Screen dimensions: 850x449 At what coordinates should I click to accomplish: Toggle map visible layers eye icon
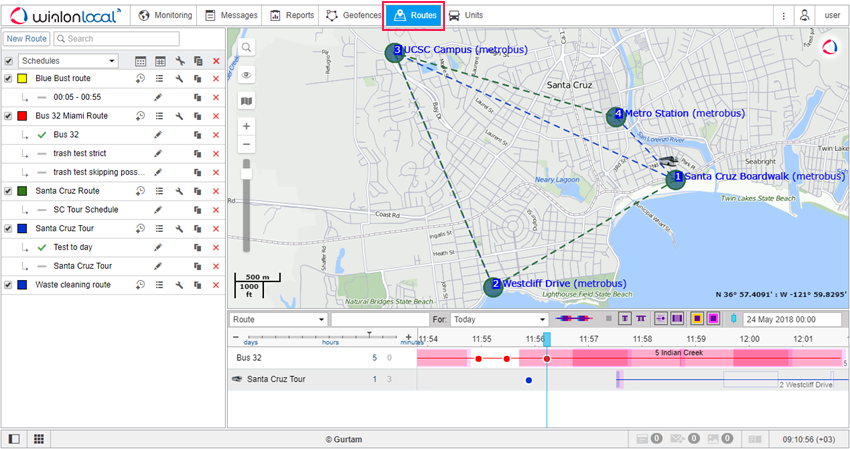click(x=246, y=74)
